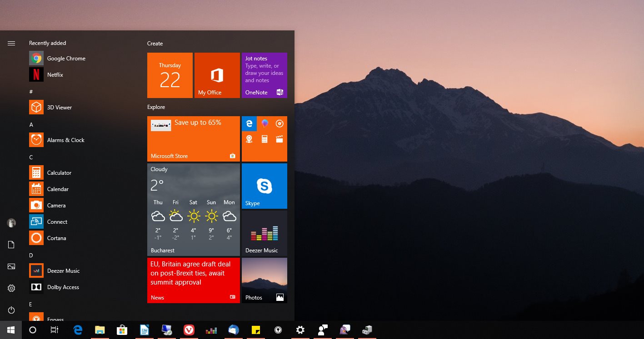This screenshot has width=644, height=339.
Task: Open Pictures from the Start sidebar
Action: pyautogui.click(x=11, y=266)
